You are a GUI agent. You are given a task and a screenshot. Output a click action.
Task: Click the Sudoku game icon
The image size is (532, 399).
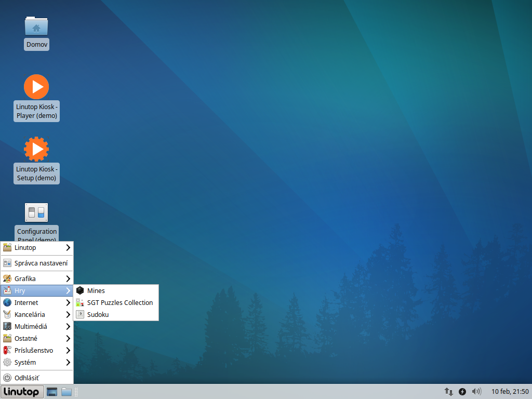pyautogui.click(x=79, y=314)
